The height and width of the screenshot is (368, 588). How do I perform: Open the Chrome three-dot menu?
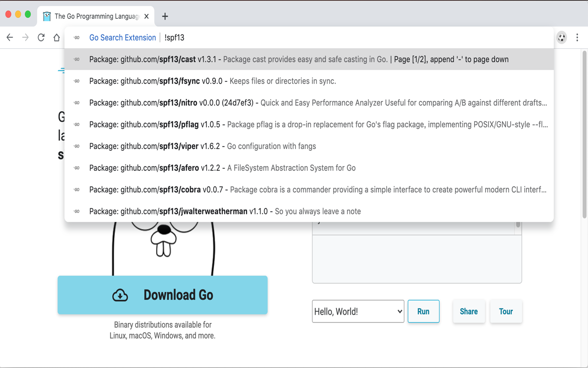[577, 38]
